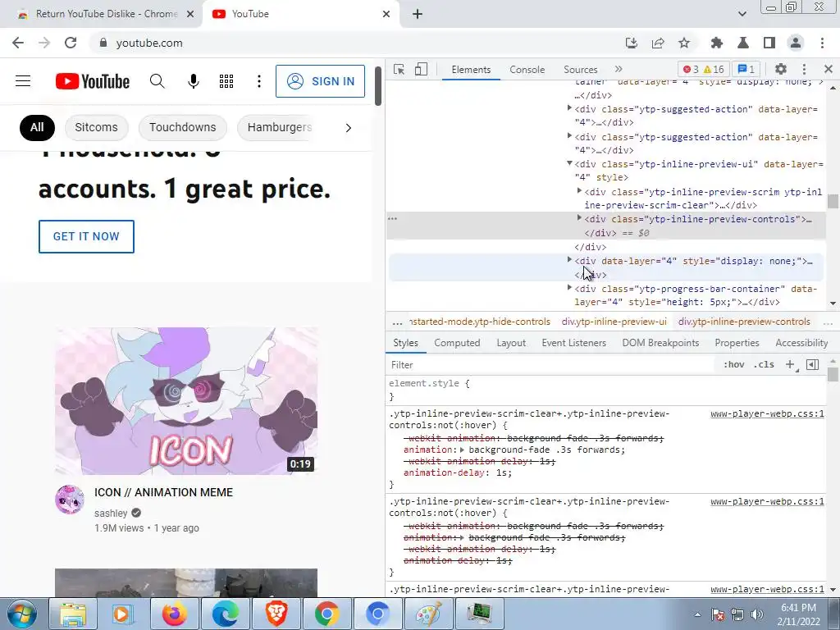Open the DOM Breakpoints tab
This screenshot has width=840, height=630.
point(660,343)
